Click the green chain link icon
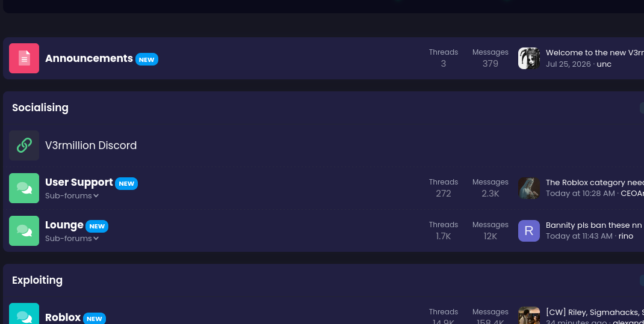The height and width of the screenshot is (324, 644). click(x=24, y=145)
